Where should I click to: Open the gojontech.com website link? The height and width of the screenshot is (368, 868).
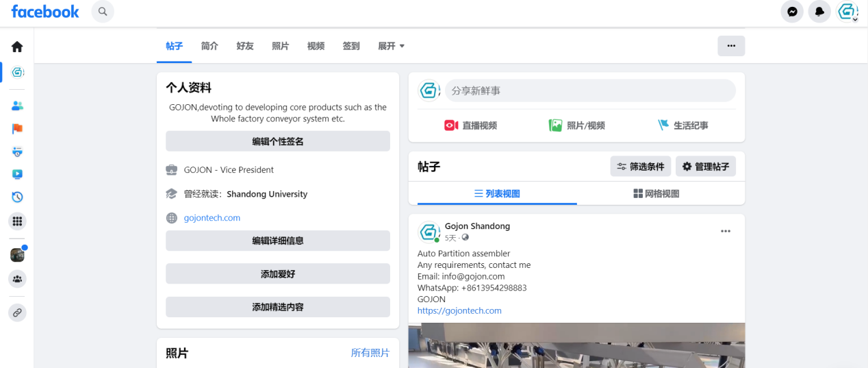(x=212, y=218)
